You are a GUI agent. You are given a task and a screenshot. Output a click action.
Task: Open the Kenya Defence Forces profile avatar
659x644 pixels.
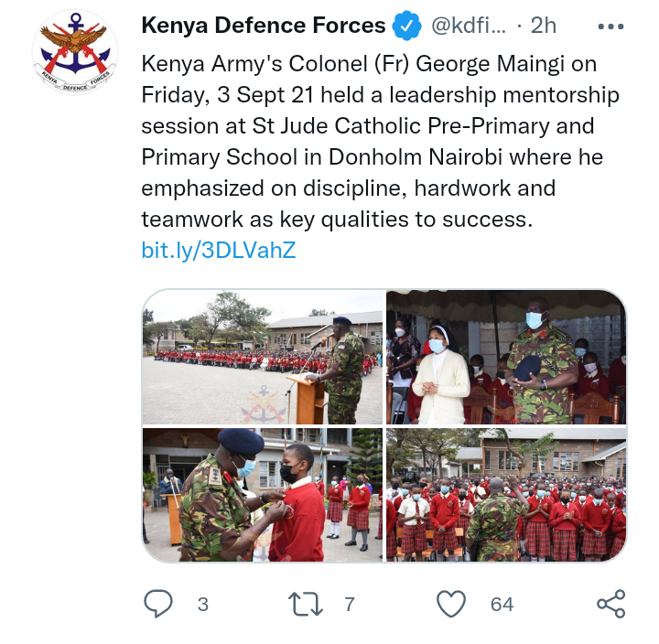75,51
